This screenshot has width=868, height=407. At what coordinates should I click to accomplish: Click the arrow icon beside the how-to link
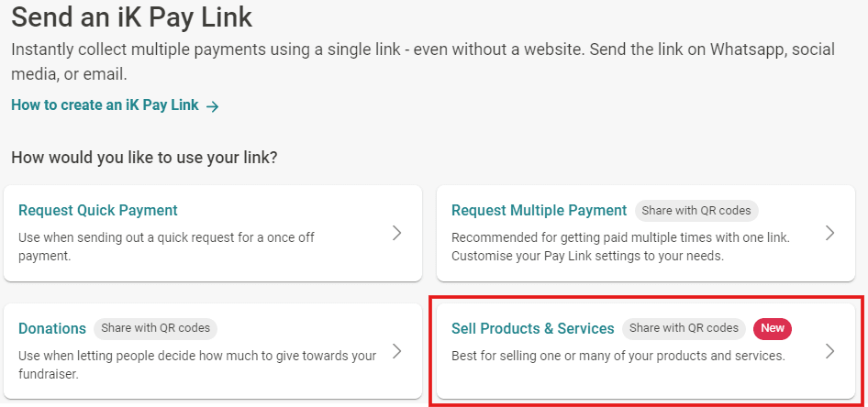[x=213, y=106]
